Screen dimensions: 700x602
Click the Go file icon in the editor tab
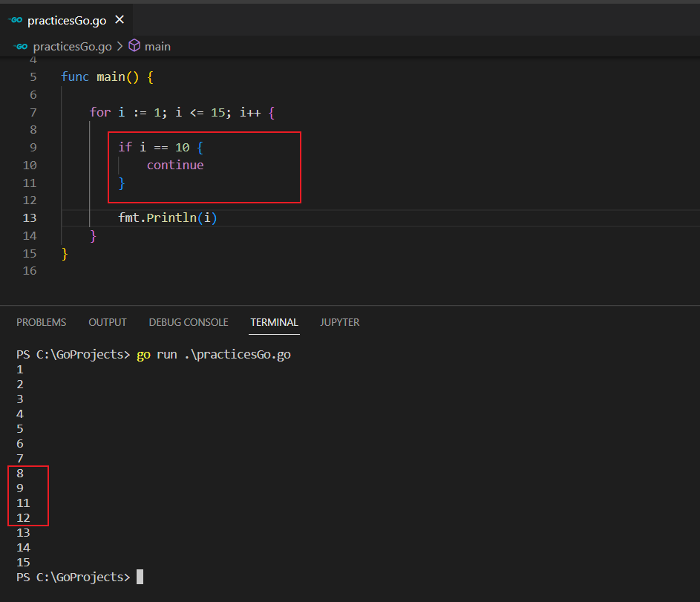(15, 20)
